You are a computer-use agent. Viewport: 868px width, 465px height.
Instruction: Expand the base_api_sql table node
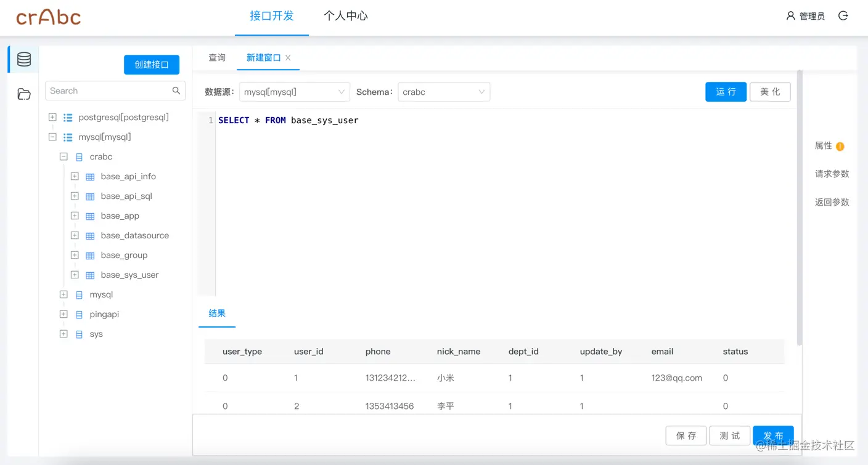[75, 196]
